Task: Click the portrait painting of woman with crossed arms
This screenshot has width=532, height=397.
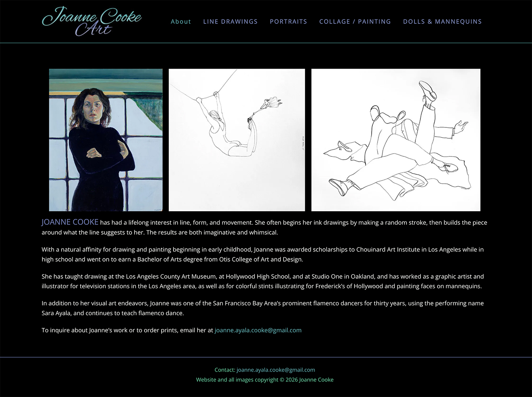Action: (106, 140)
